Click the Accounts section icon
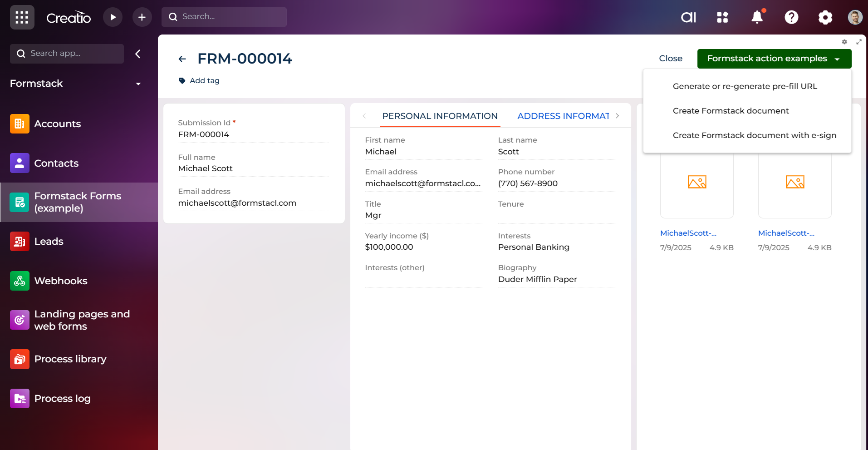The height and width of the screenshot is (450, 868). (20, 124)
